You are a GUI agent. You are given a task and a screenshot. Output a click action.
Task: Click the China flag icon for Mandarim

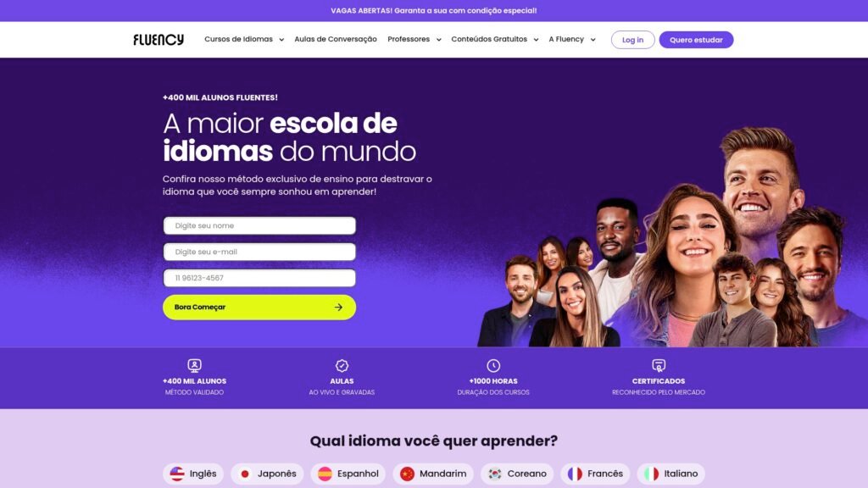407,474
